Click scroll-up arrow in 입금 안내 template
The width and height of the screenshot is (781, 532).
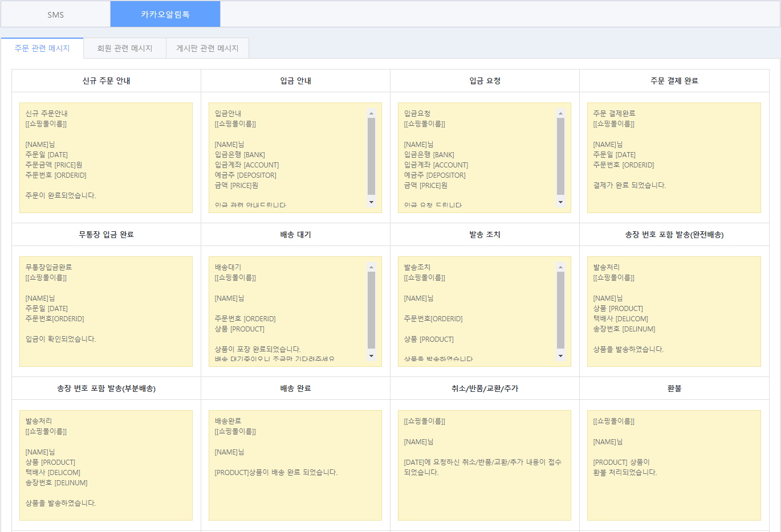coord(371,113)
